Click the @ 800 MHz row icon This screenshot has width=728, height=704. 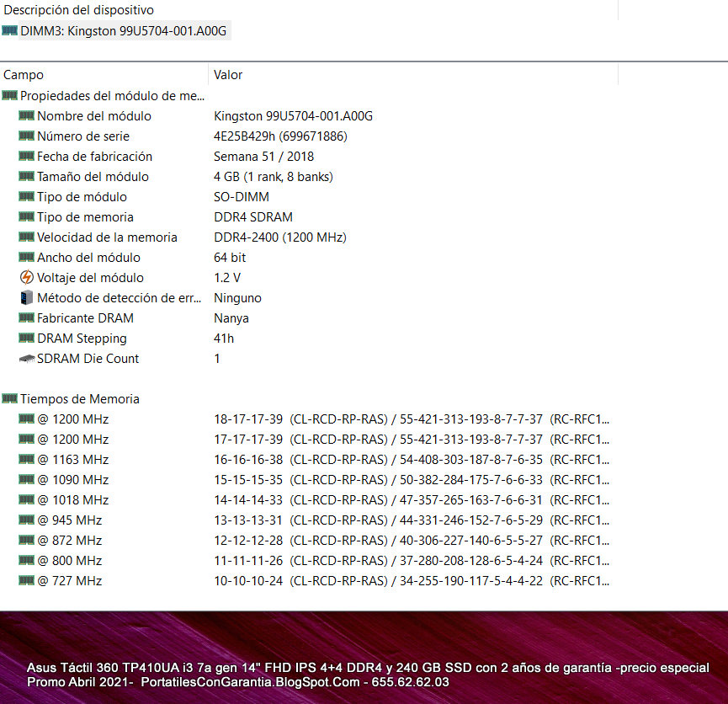[26, 560]
